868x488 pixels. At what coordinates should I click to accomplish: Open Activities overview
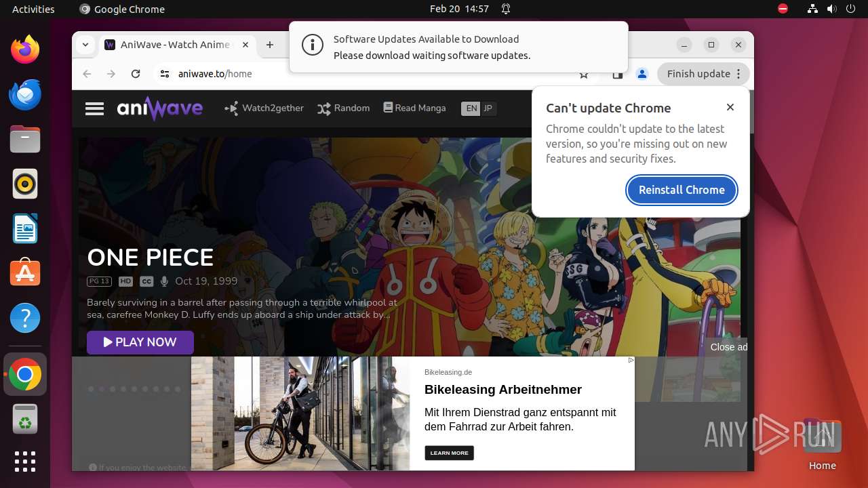pyautogui.click(x=33, y=9)
